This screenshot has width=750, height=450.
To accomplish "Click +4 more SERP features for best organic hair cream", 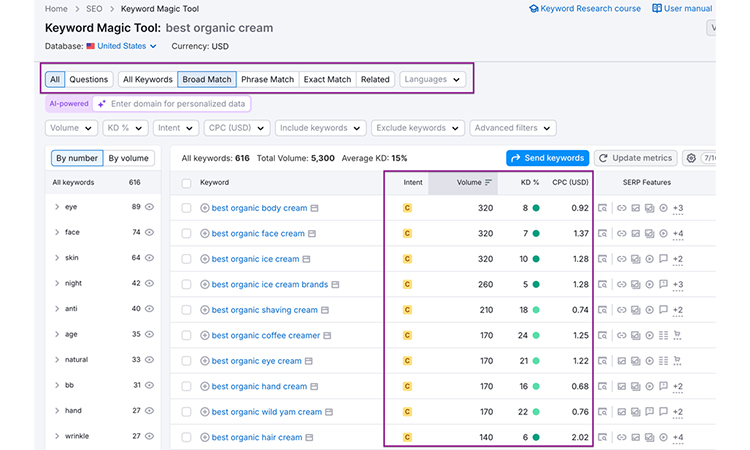I will pyautogui.click(x=678, y=438).
